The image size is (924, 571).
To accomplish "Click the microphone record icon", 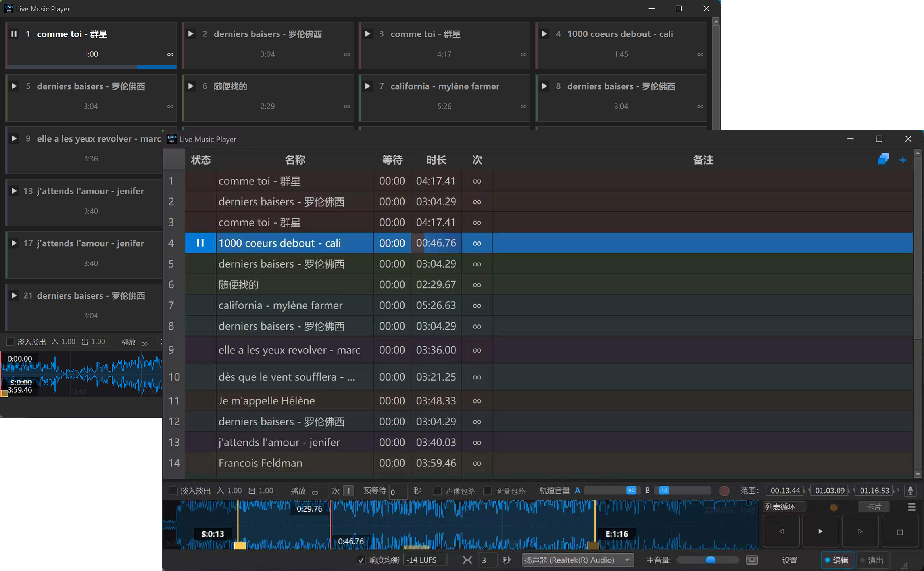I will [910, 491].
